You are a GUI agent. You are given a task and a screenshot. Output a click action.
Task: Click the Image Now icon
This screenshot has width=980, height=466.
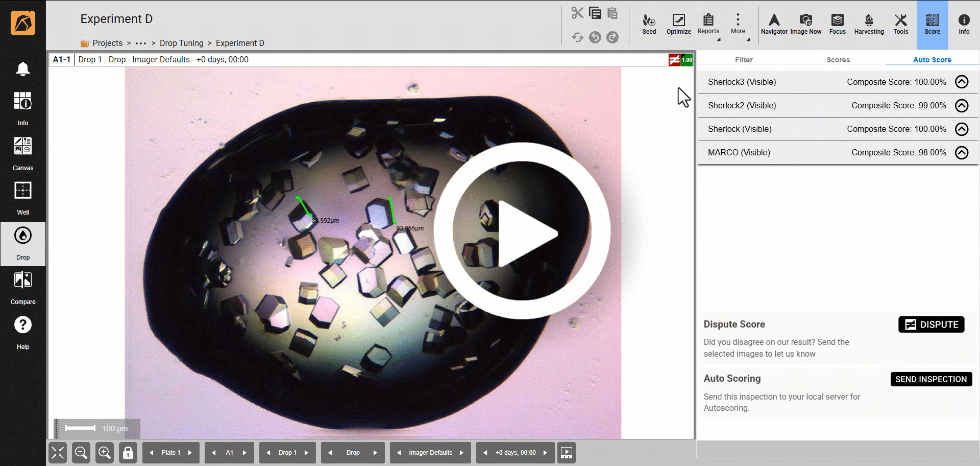coord(805,24)
